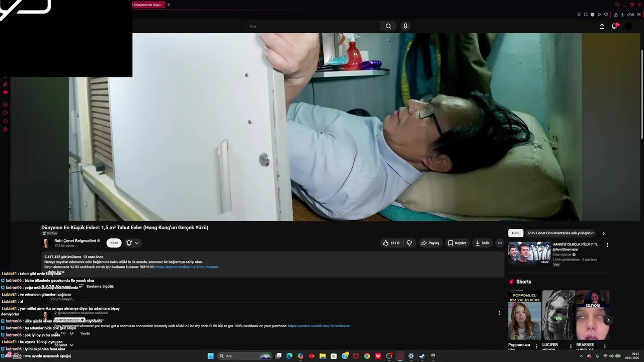The width and height of the screenshot is (644, 362).
Task: Open YouTube notifications bell with 9+ badge
Action: click(614, 26)
